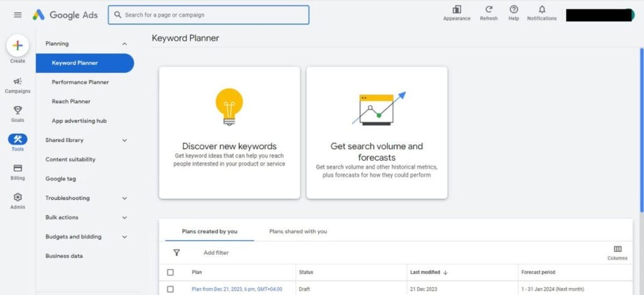Click the magnifier icon in search bar
Image resolution: width=644 pixels, height=295 pixels.
pyautogui.click(x=118, y=15)
